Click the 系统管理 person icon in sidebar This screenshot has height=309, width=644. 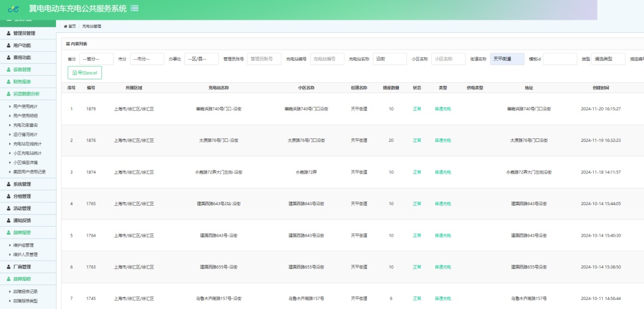coord(9,184)
